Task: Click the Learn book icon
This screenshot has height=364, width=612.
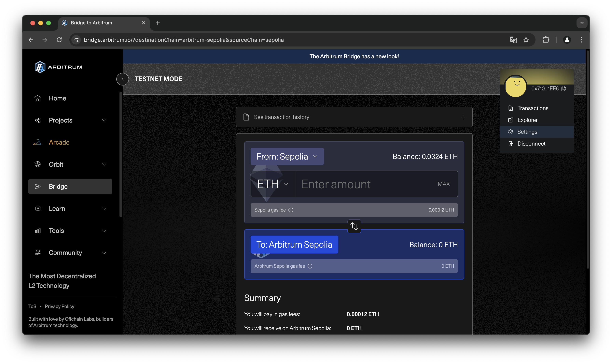Action: (37, 208)
